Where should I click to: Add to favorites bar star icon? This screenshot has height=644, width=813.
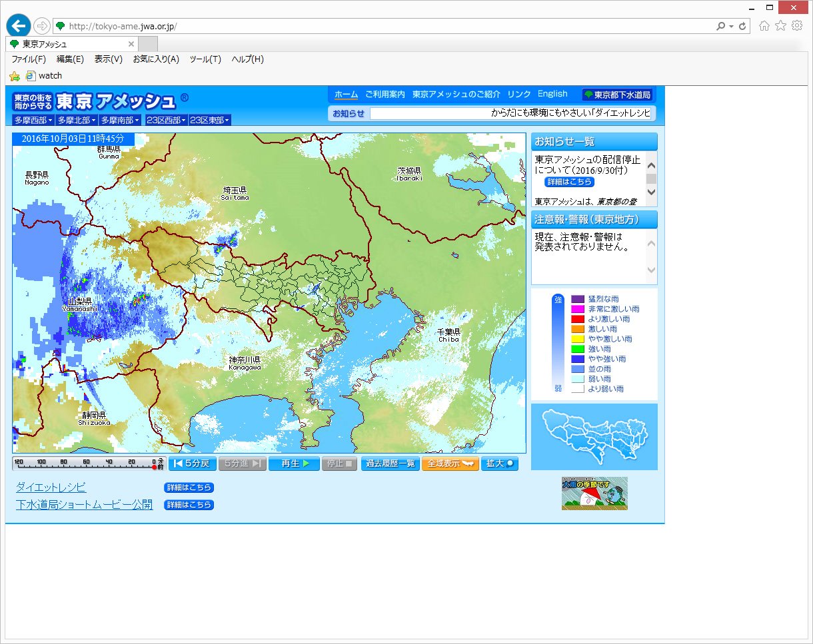point(15,76)
